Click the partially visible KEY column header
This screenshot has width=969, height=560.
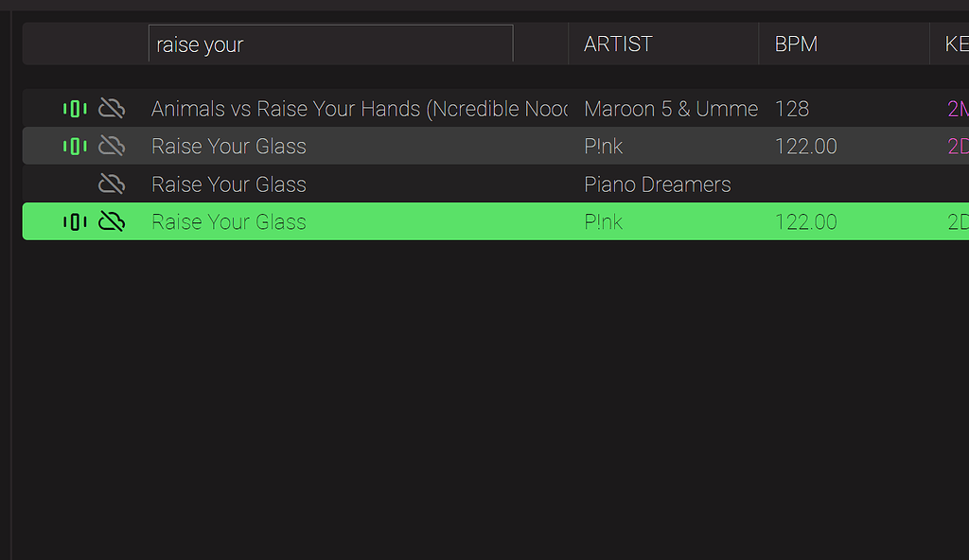tap(955, 44)
